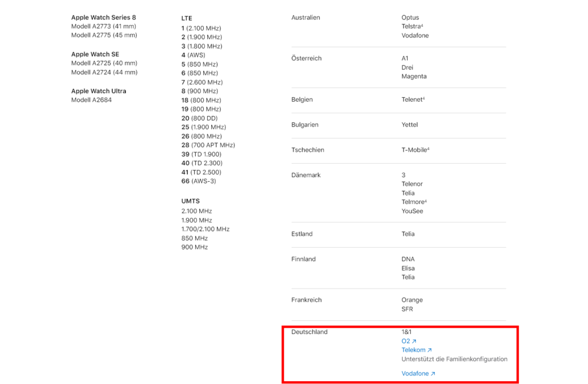Click the country name Bulgarien
This screenshot has width=588, height=384.
[x=305, y=125]
